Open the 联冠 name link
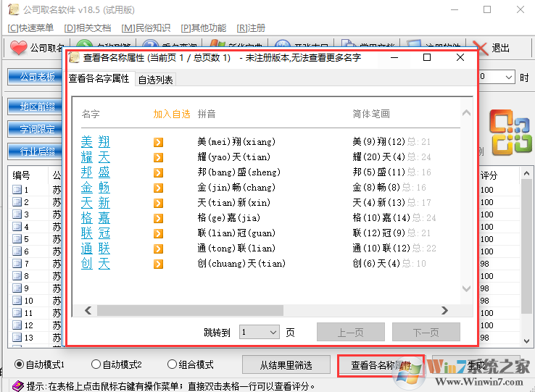 (x=96, y=233)
